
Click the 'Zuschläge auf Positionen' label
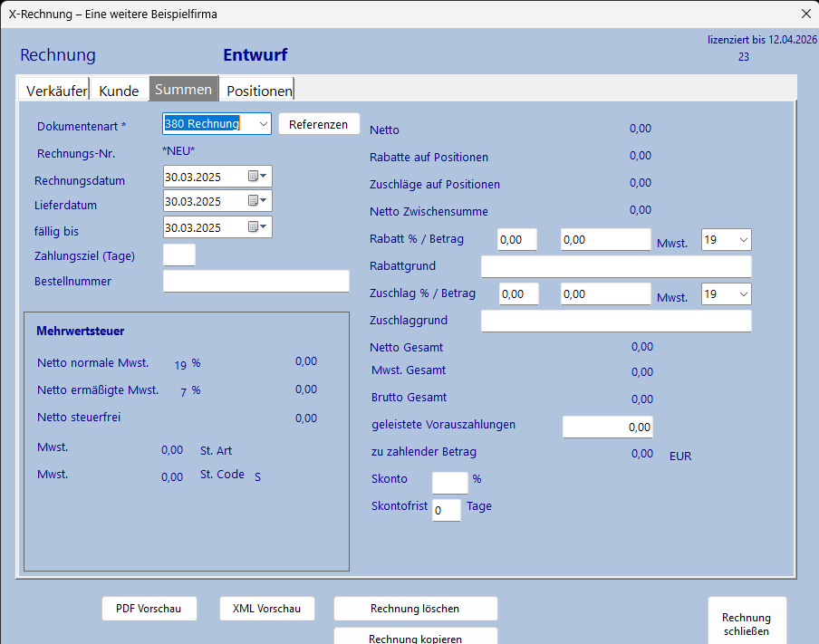coord(435,185)
